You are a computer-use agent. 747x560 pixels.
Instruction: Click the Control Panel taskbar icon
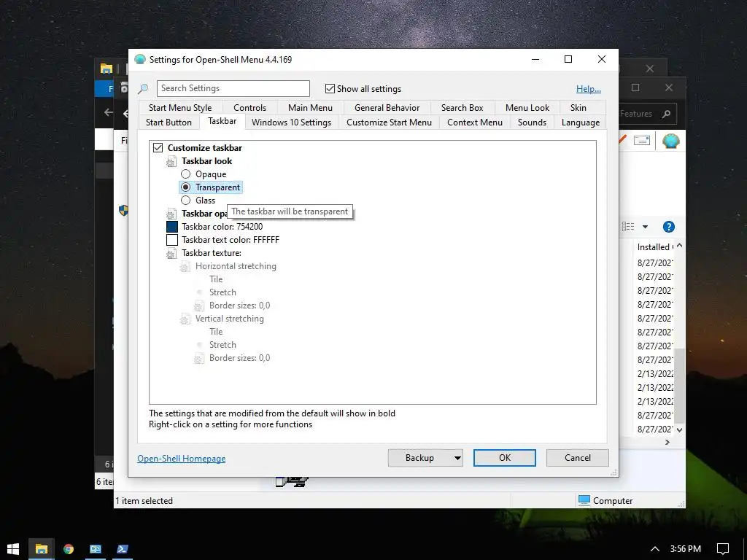click(96, 549)
